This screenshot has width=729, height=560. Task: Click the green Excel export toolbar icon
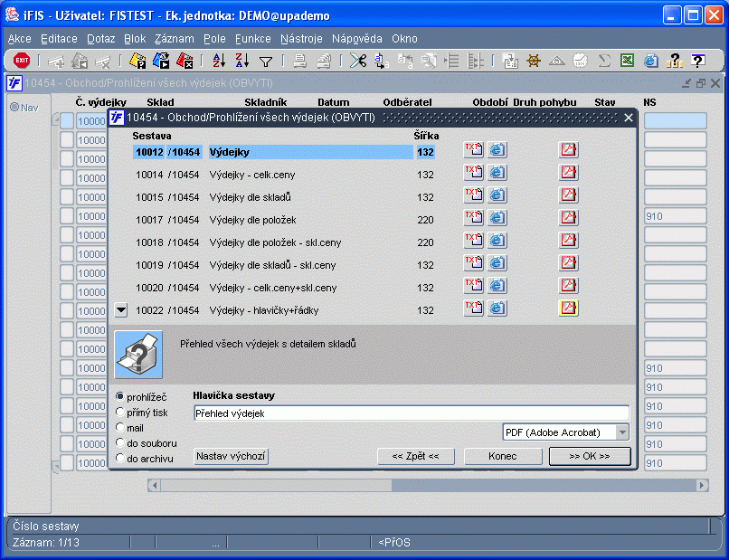(627, 61)
